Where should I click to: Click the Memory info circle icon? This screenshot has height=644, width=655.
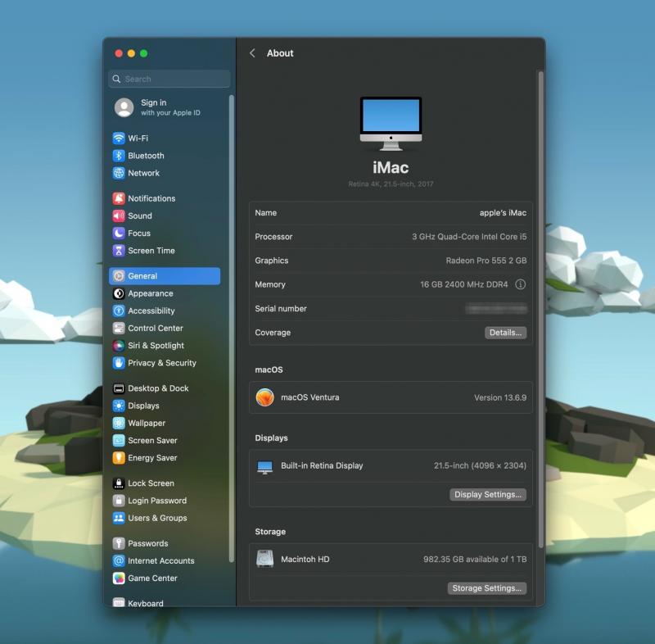(520, 284)
